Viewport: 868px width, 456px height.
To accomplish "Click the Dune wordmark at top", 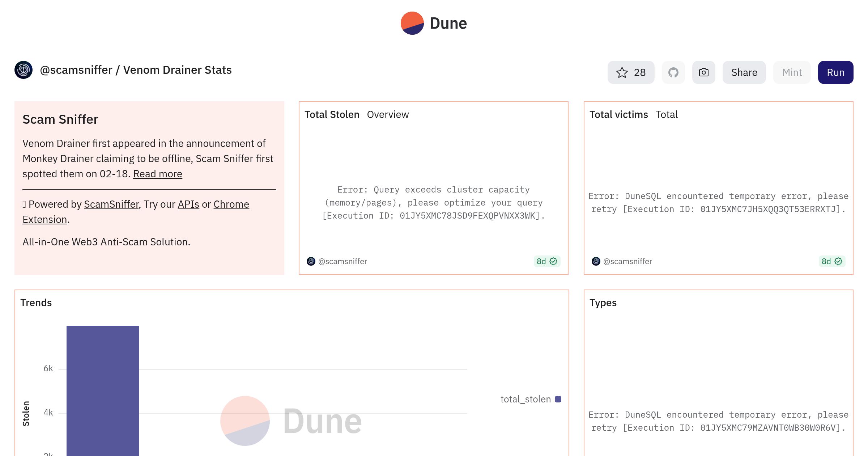I will click(x=448, y=23).
